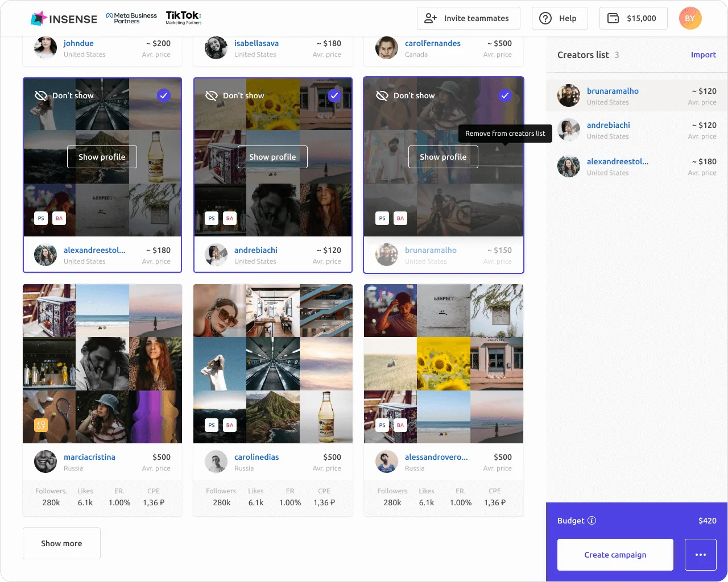728x582 pixels.
Task: Click the Import link
Action: [x=703, y=55]
